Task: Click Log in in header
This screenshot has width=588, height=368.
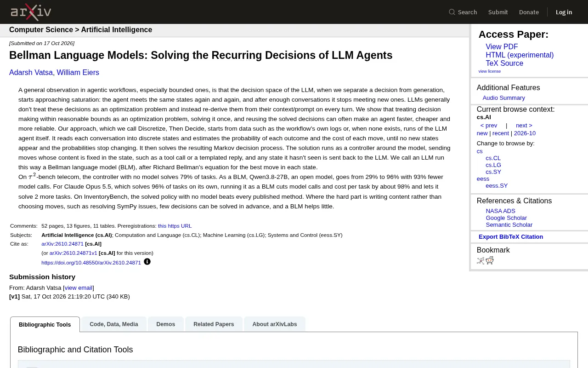Action: tap(564, 12)
